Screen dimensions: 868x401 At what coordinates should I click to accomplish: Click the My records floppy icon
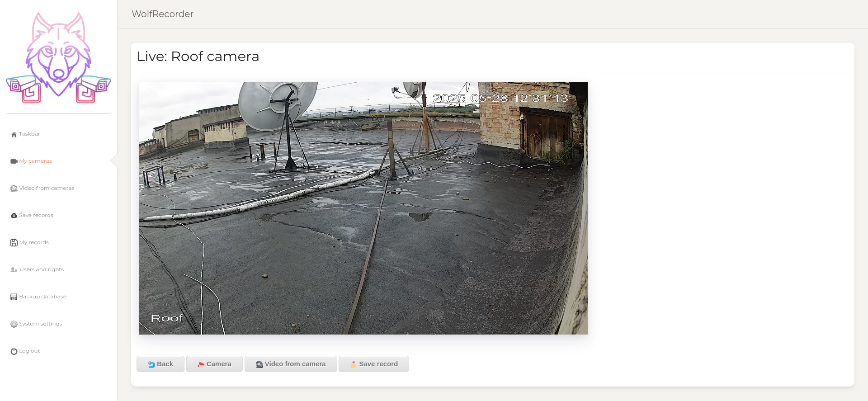[x=14, y=243]
